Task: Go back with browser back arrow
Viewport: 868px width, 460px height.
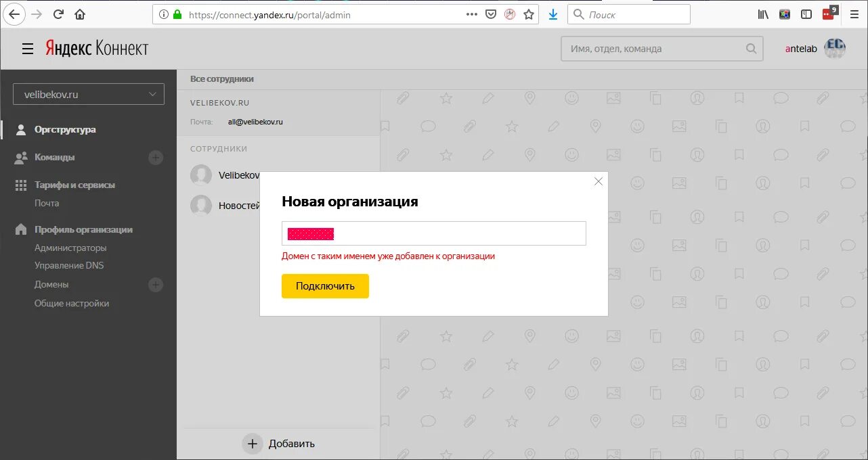Action: 14,14
